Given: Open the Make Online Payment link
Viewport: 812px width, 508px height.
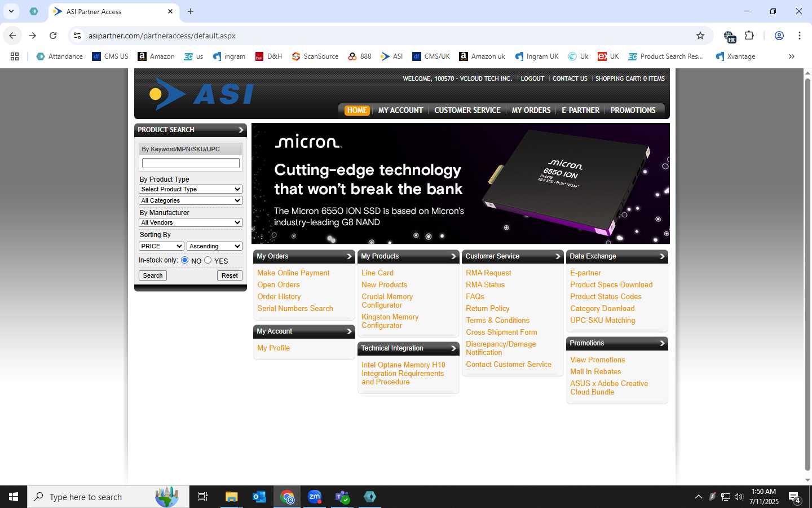Looking at the screenshot, I should click(293, 273).
